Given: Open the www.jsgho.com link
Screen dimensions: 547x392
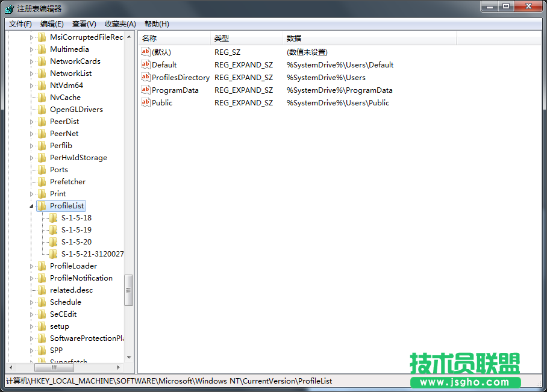Looking at the screenshot, I should 466,382.
